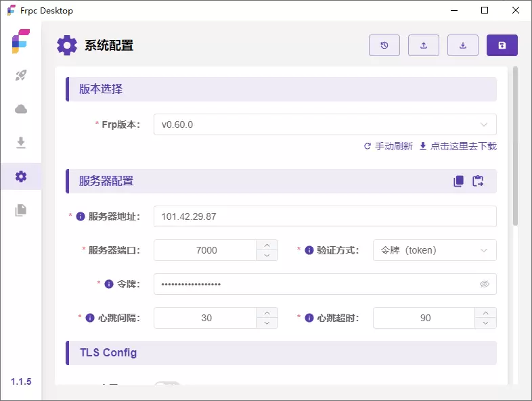Click the 心跳间隔 field showing 30
Image resolution: width=532 pixels, height=401 pixels.
(205, 318)
